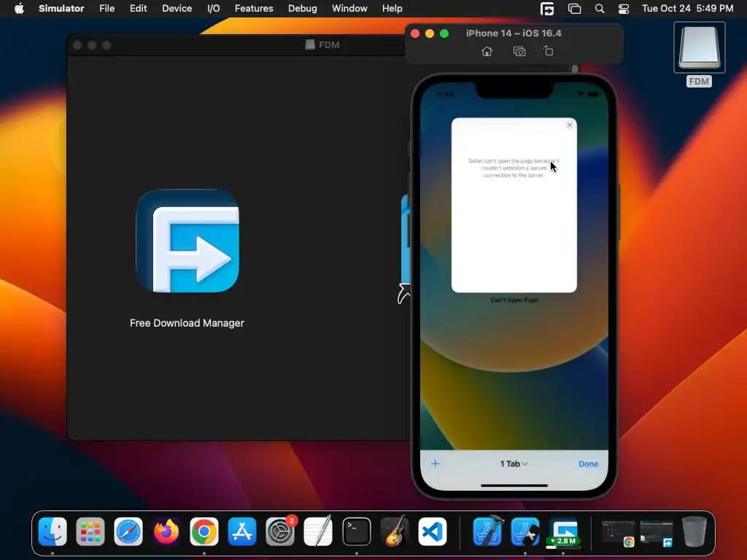The image size is (747, 560).
Task: Open the Debug menu
Action: (303, 9)
